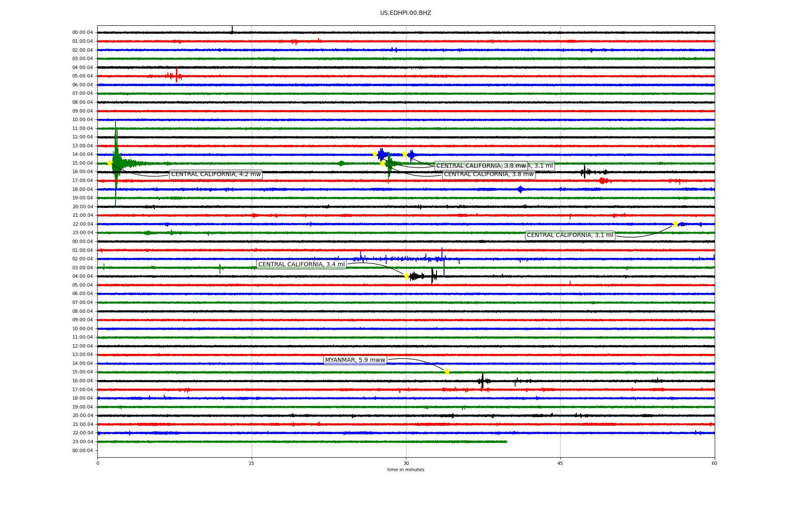Click the 15 tick label on the x-axis
This screenshot has width=812, height=508.
(x=252, y=463)
